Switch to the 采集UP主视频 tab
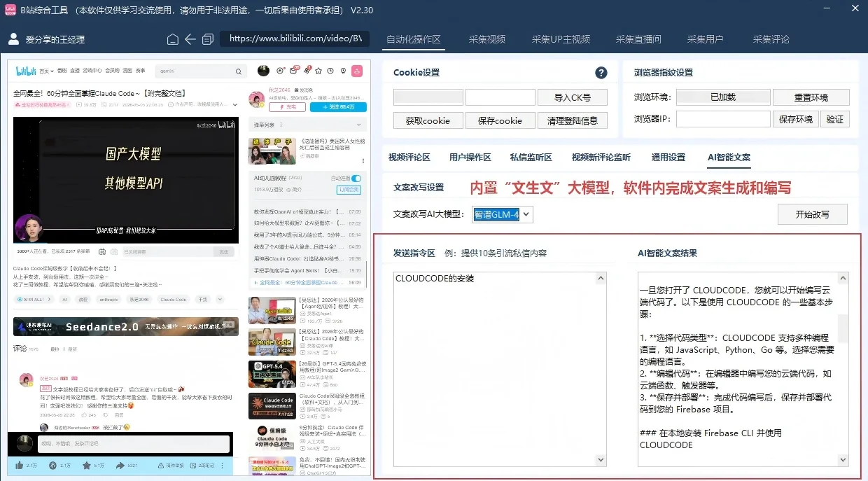The image size is (868, 481). (x=561, y=39)
